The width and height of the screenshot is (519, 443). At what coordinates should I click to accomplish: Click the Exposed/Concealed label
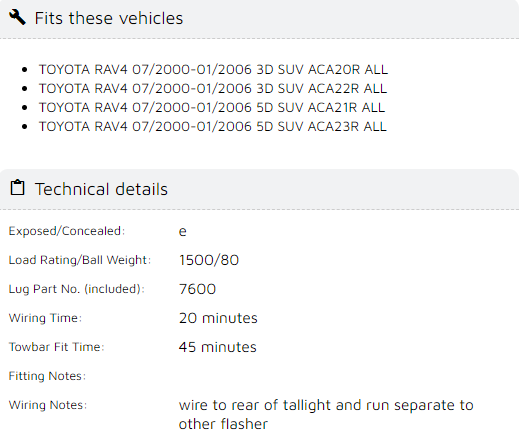[x=67, y=231]
